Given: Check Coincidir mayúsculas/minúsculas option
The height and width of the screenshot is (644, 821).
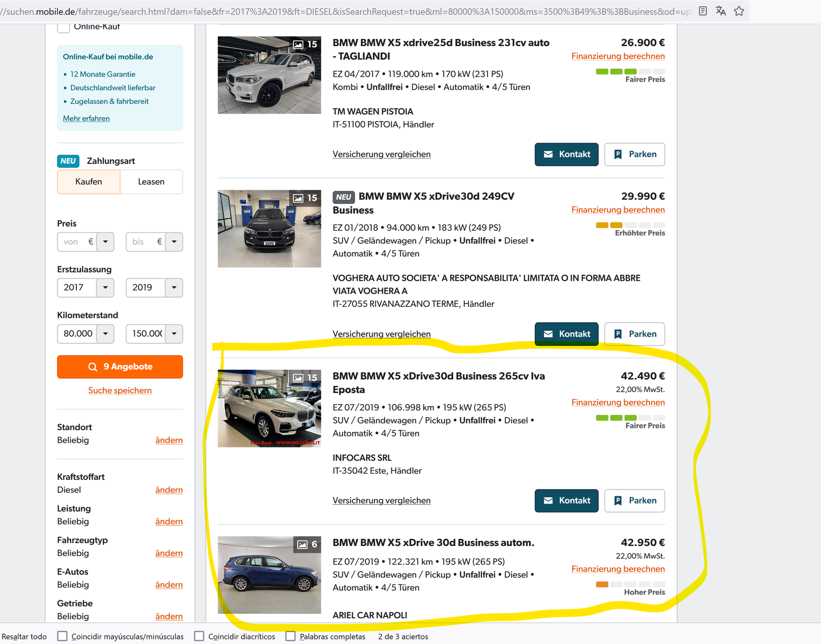Looking at the screenshot, I should 63,636.
